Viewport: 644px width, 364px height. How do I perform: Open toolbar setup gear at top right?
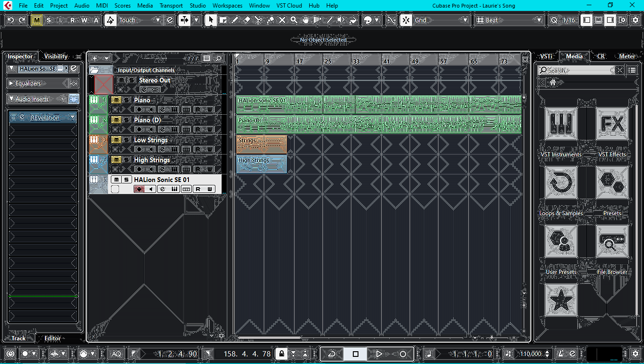(635, 20)
